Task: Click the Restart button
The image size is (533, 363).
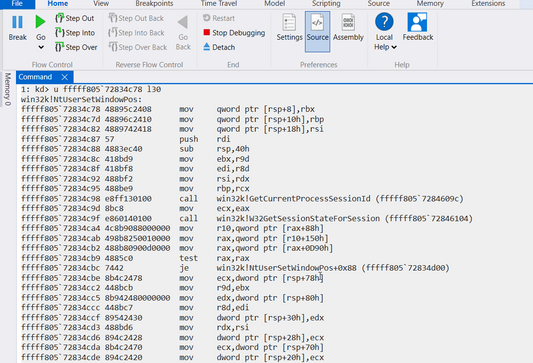Action: (219, 18)
